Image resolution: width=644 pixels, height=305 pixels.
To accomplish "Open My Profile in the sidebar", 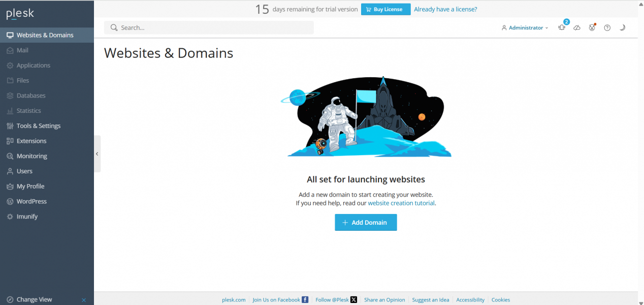I will (x=47, y=187).
